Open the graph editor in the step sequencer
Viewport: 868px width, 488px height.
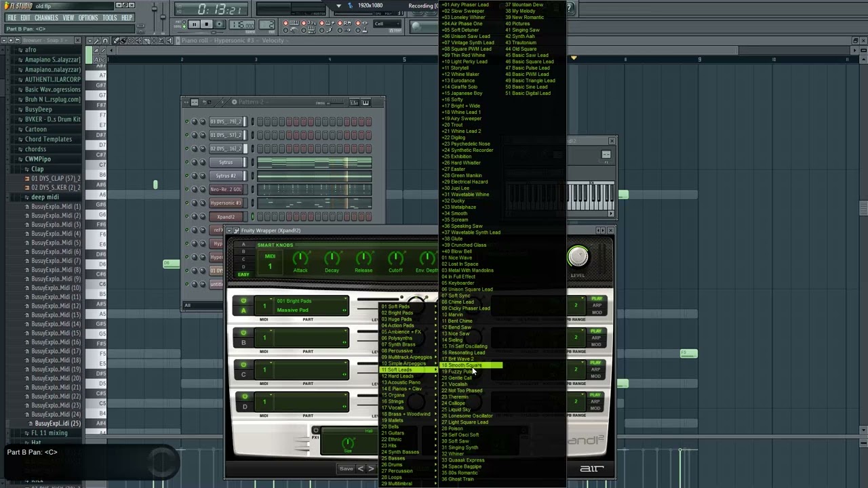pos(354,102)
